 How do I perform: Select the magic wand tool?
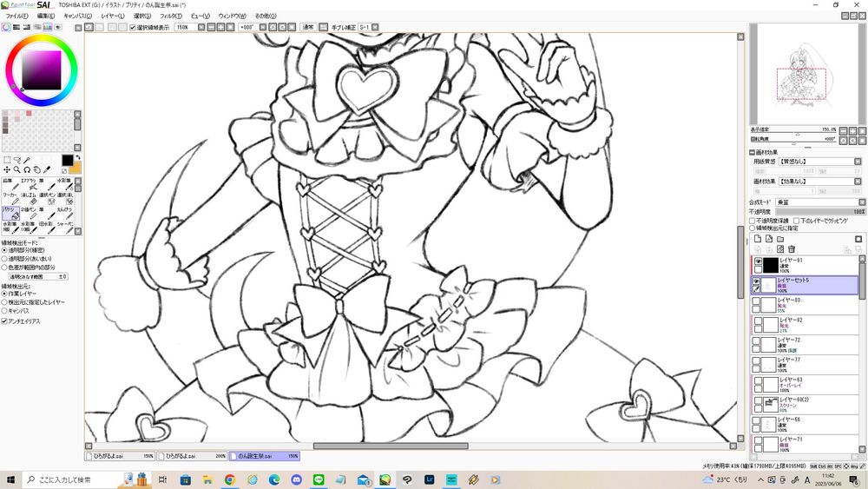(27, 160)
